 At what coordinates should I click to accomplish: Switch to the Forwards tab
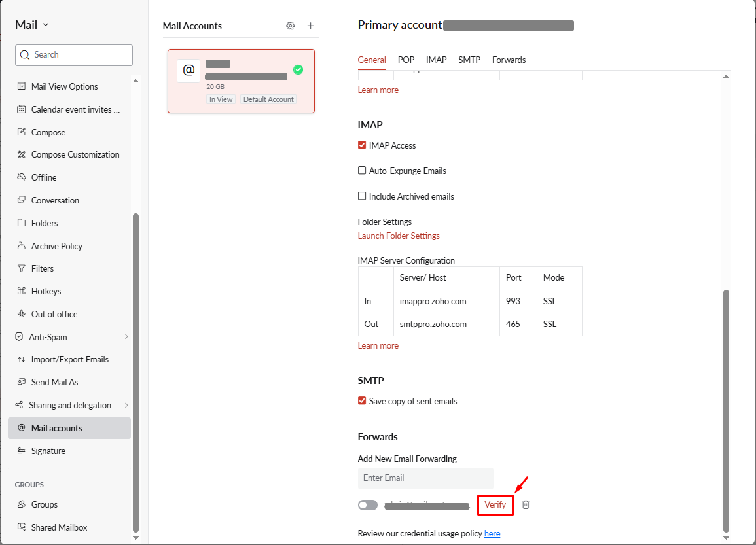(x=509, y=60)
